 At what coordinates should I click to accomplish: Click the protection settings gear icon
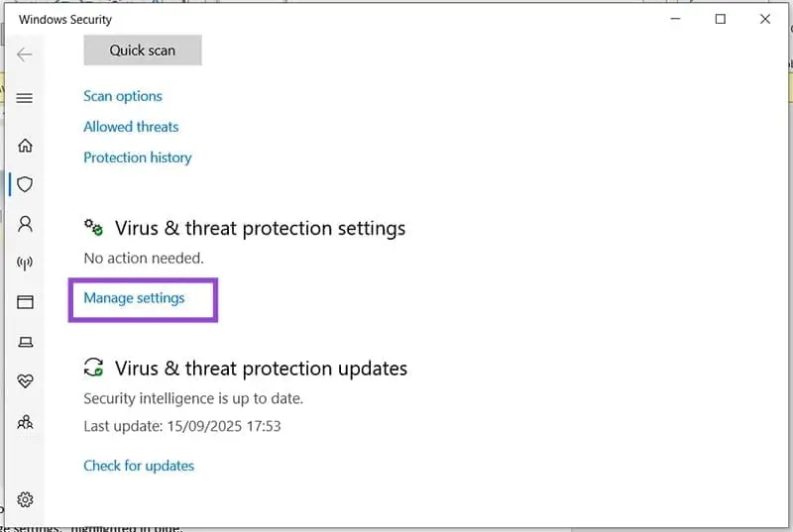tap(94, 228)
